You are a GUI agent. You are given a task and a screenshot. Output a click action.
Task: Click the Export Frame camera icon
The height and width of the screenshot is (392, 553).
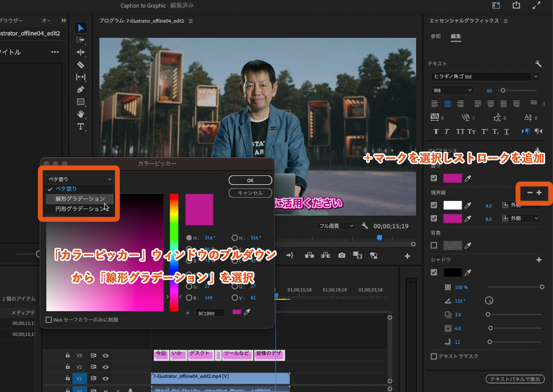[x=341, y=255]
